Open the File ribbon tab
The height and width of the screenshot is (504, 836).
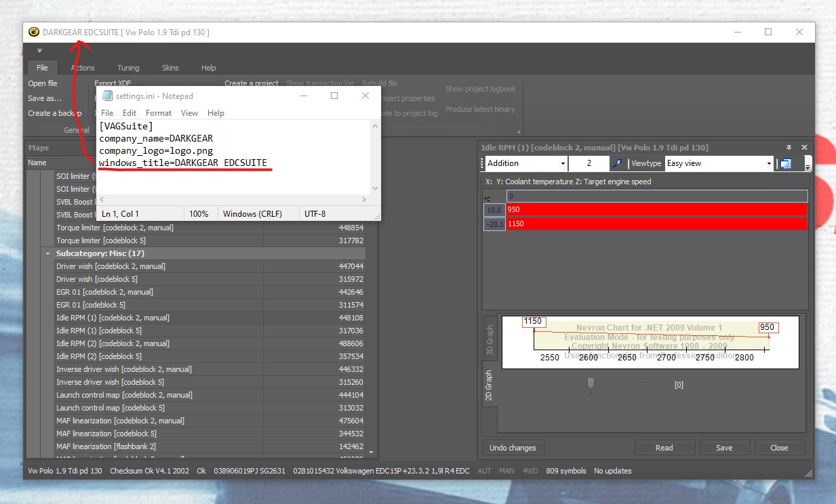42,68
